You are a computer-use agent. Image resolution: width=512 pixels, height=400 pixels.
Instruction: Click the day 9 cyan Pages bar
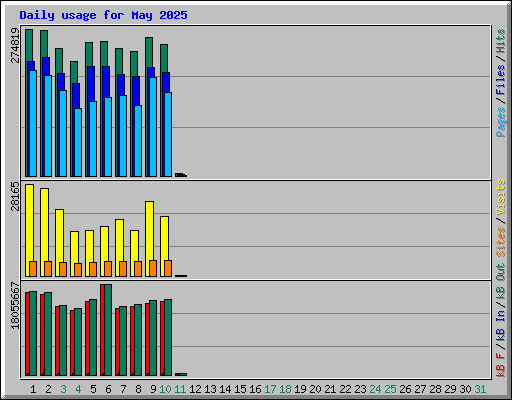(153, 127)
